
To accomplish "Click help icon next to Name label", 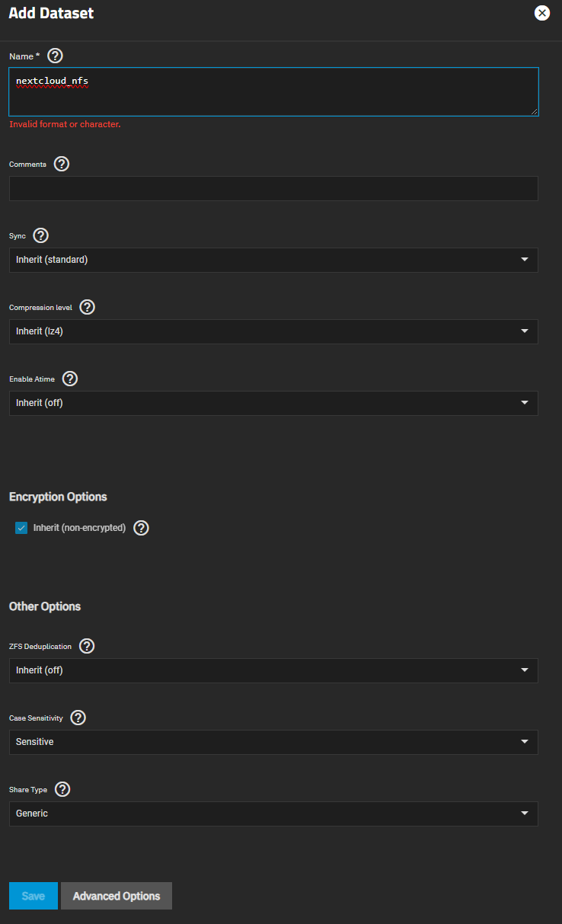I will point(55,56).
